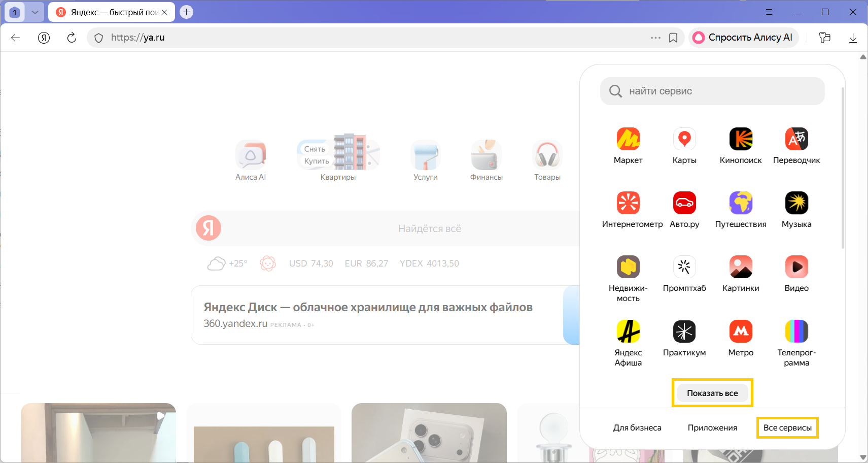
Task: Open the Яндекс Диск ad headline
Action: 368,307
